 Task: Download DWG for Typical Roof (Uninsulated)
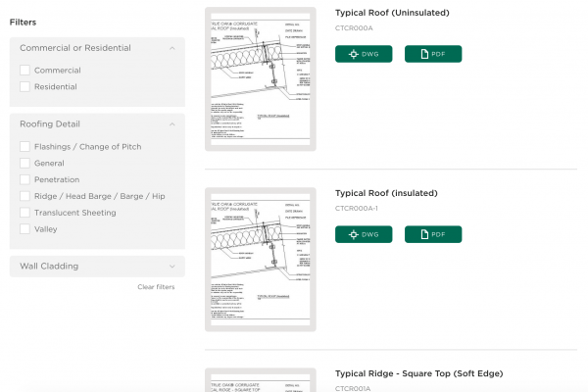pyautogui.click(x=364, y=54)
